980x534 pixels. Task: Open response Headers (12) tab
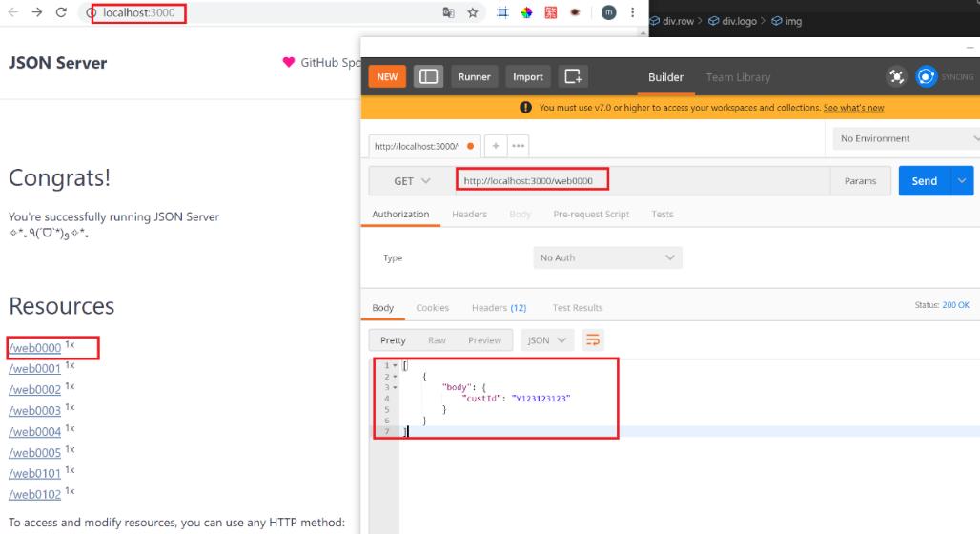499,308
